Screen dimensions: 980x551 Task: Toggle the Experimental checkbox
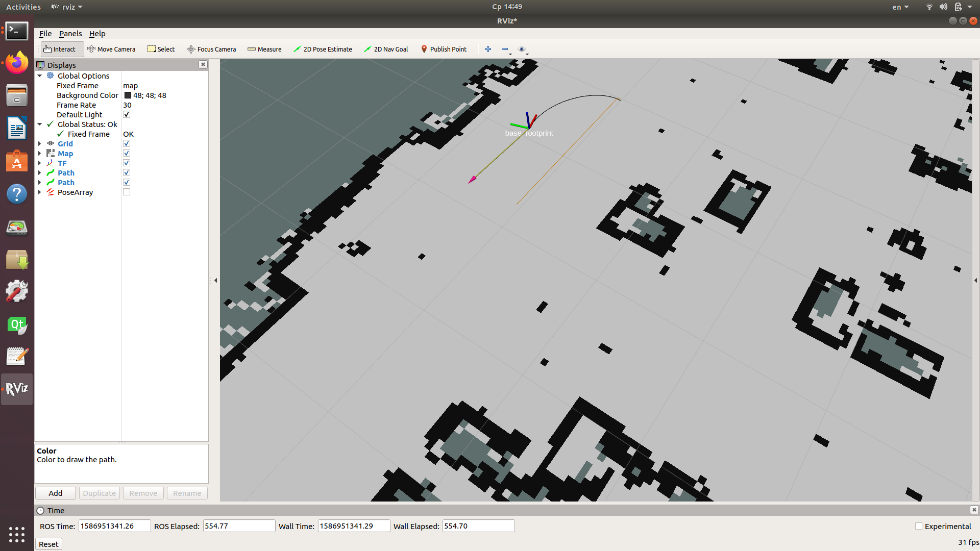919,526
